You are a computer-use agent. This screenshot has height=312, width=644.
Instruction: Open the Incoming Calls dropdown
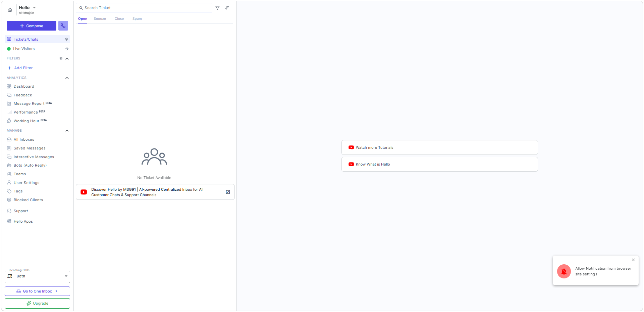pyautogui.click(x=37, y=276)
